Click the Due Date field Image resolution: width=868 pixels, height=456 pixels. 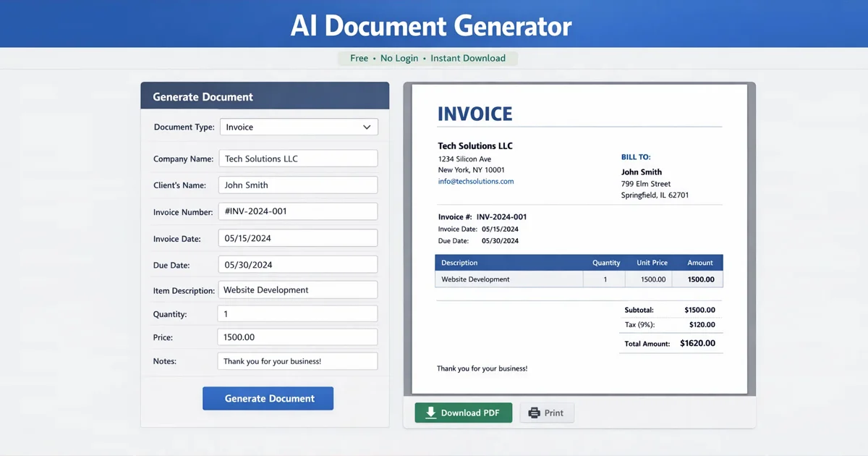297,264
